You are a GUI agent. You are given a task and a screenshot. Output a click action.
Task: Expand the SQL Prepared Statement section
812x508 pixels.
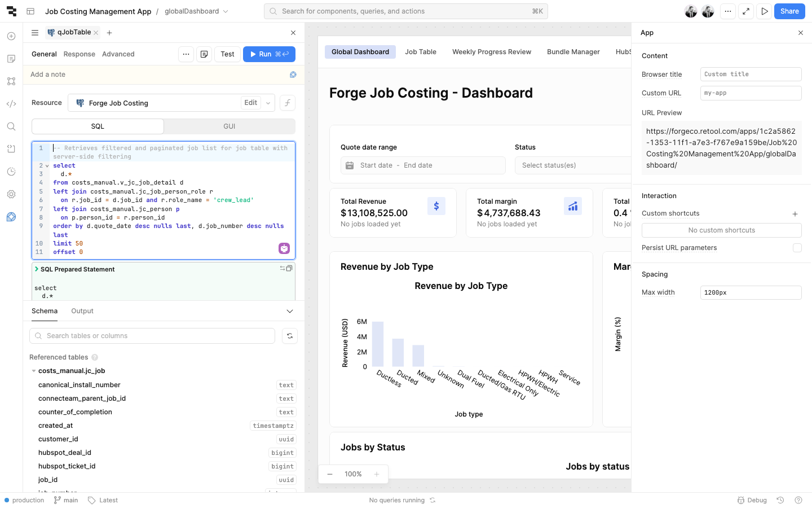[x=37, y=269]
